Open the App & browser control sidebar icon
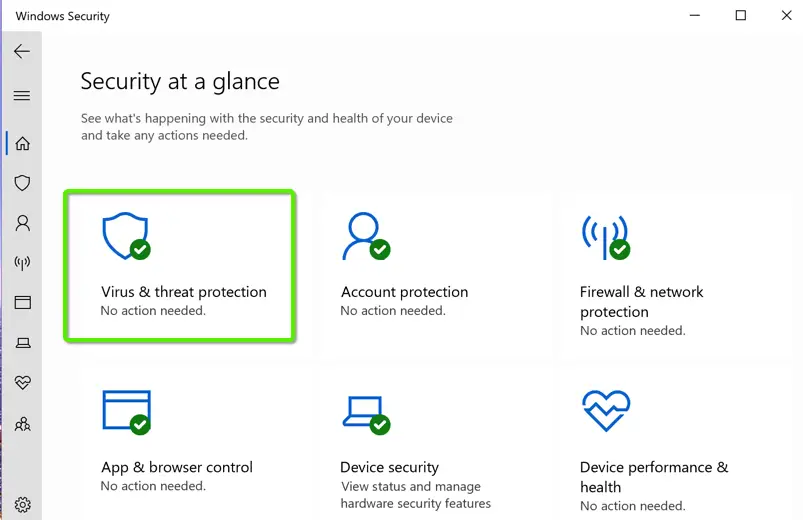Image resolution: width=803 pixels, height=520 pixels. (x=22, y=303)
